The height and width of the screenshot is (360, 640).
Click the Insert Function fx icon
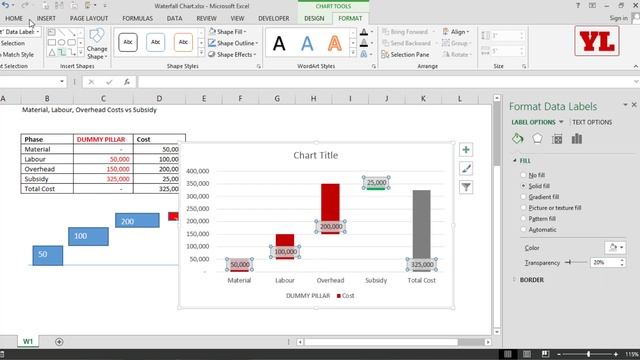127,82
